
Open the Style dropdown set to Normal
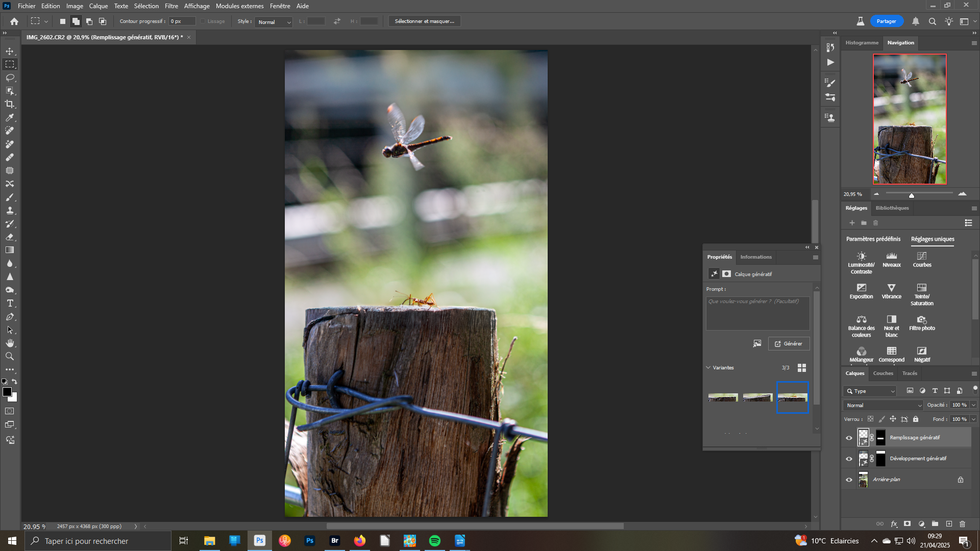tap(274, 22)
